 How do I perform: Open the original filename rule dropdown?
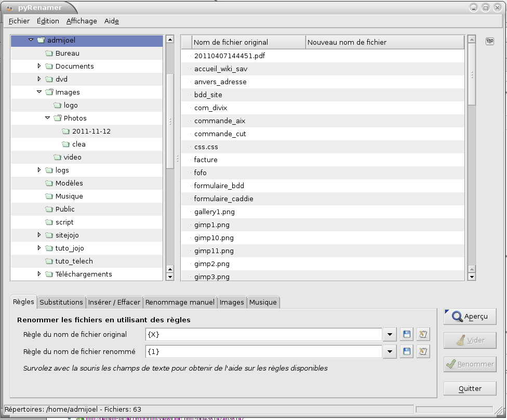coord(390,334)
